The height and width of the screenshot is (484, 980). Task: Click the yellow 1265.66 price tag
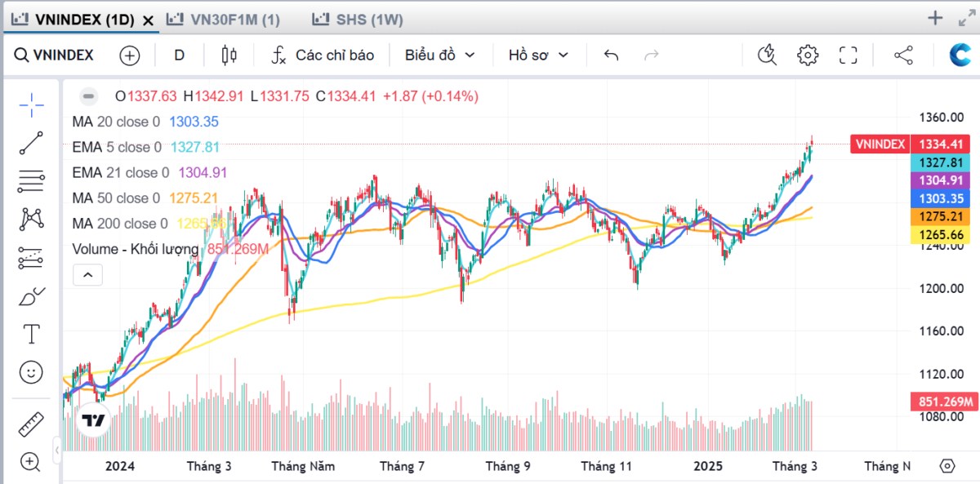coord(941,235)
